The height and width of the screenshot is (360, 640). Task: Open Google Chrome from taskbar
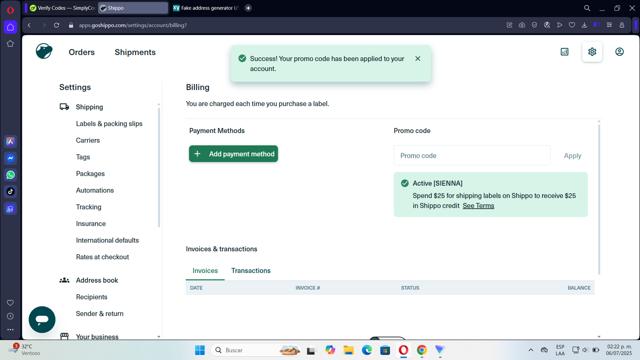[422, 350]
